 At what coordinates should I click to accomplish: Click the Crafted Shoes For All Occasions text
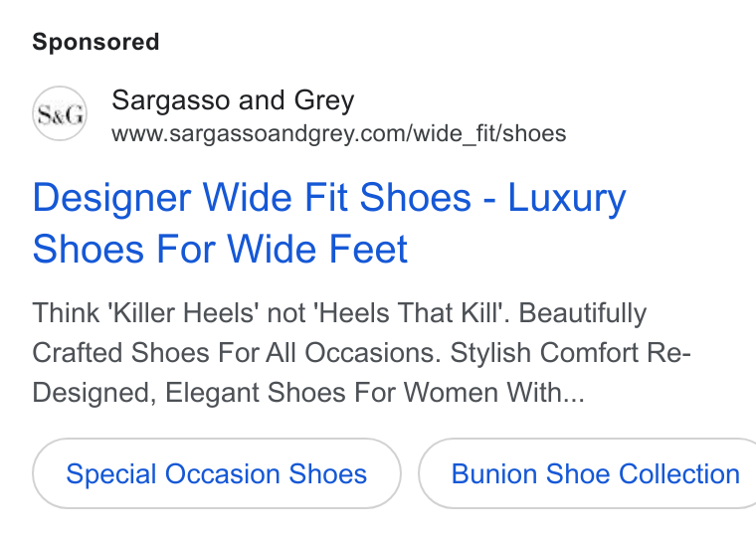[x=237, y=352]
